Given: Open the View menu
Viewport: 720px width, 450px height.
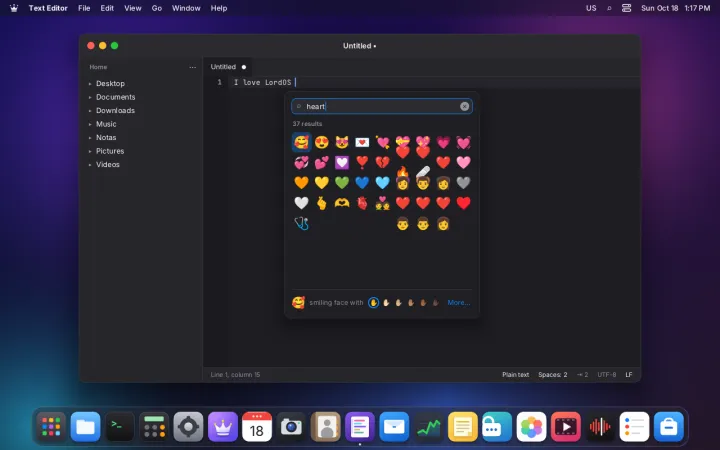Looking at the screenshot, I should (x=133, y=8).
